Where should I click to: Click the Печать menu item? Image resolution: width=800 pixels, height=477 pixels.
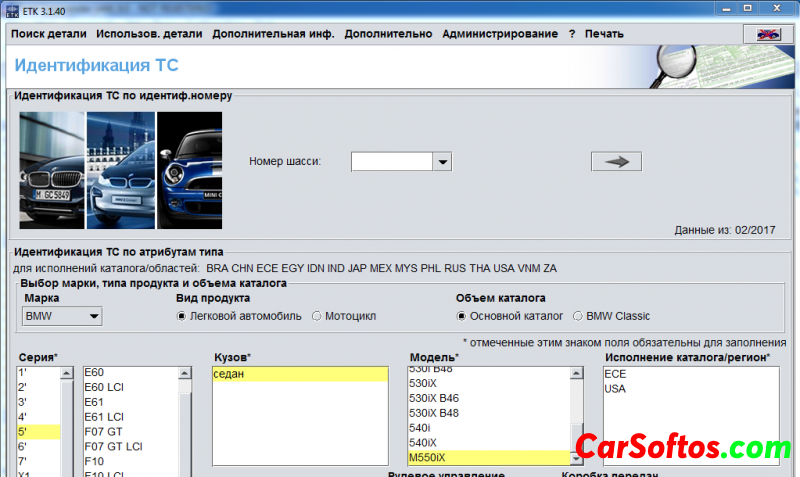(x=604, y=34)
